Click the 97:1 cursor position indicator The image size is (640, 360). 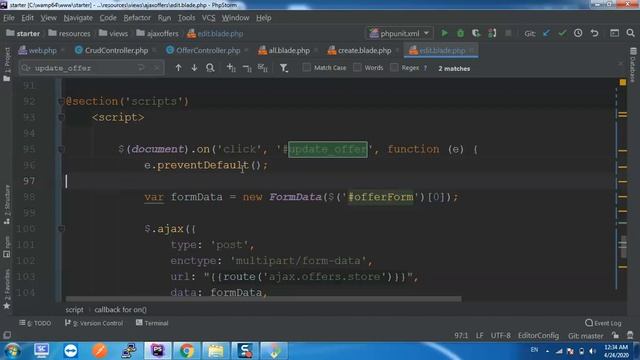461,336
